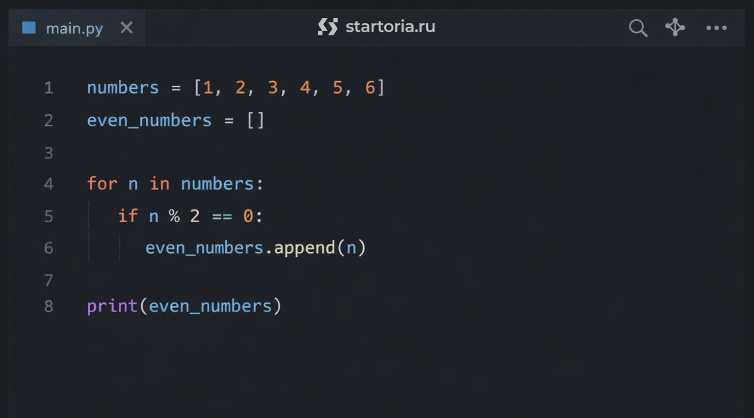
Task: Click 'numbers:' on line 4
Action: (222, 184)
